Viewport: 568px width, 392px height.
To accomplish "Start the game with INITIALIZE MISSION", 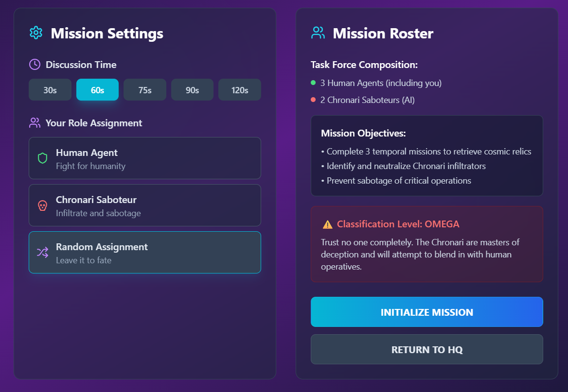I will tap(426, 312).
